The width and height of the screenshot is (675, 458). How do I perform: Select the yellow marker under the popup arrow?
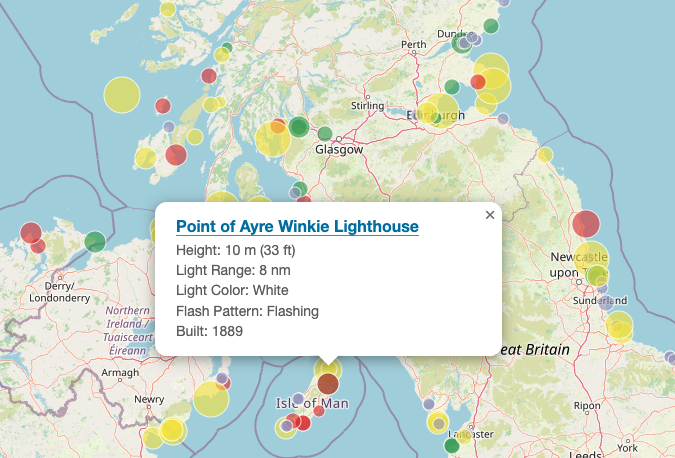tap(328, 369)
